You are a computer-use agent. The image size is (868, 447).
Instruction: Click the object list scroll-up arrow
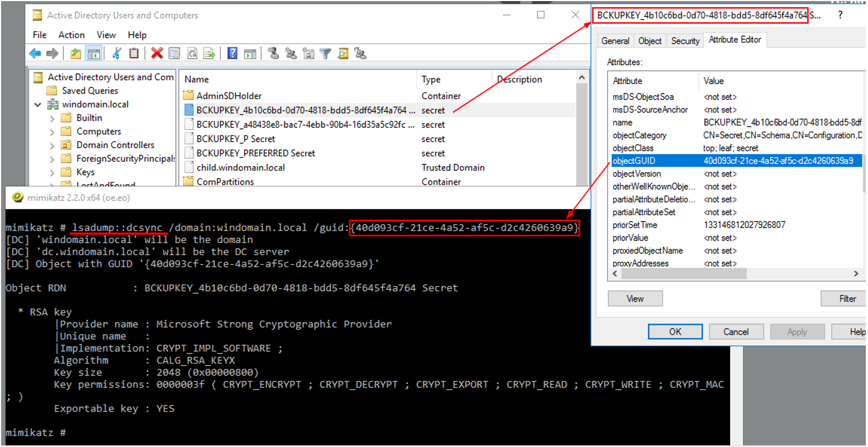pos(582,78)
